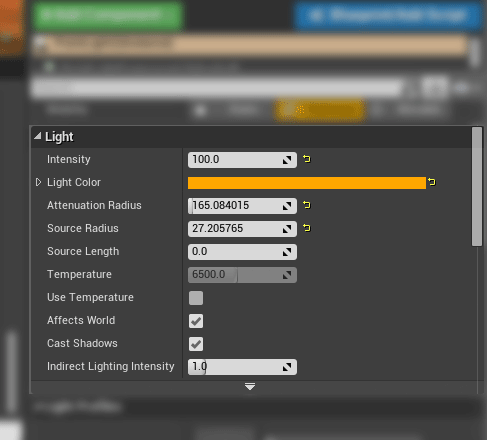Click the blurred blue button at the top right
Viewport: 487px width, 440px height.
pos(388,15)
